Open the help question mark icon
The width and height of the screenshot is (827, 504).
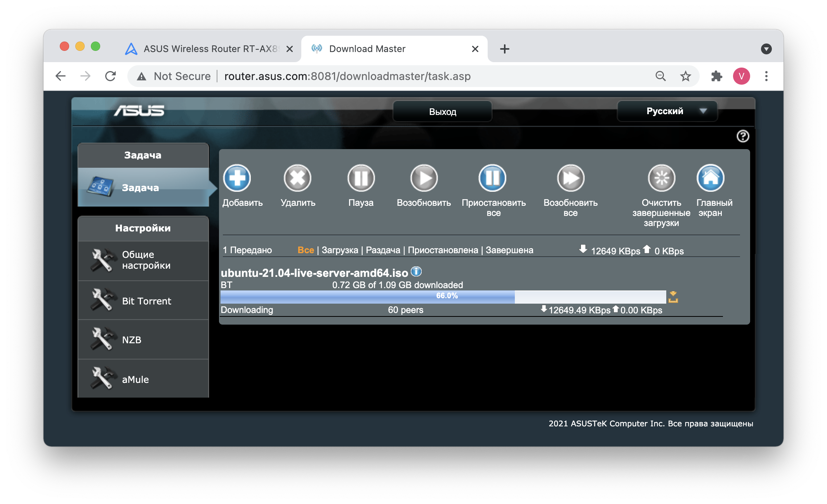(743, 136)
